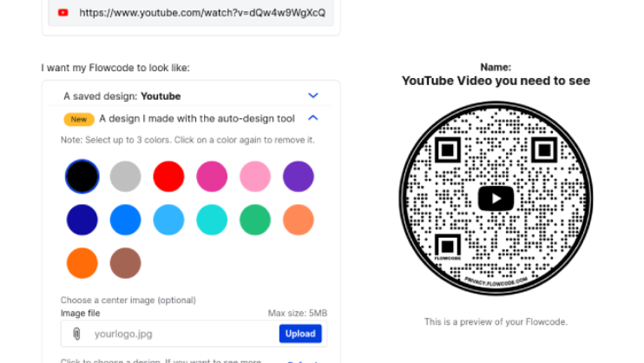
Task: Select the black color swatch
Action: 82,176
